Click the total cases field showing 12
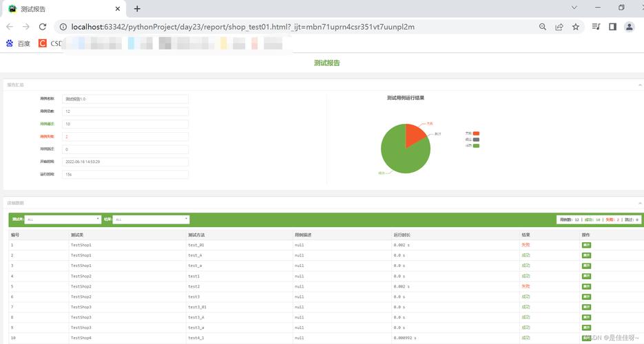 (125, 111)
